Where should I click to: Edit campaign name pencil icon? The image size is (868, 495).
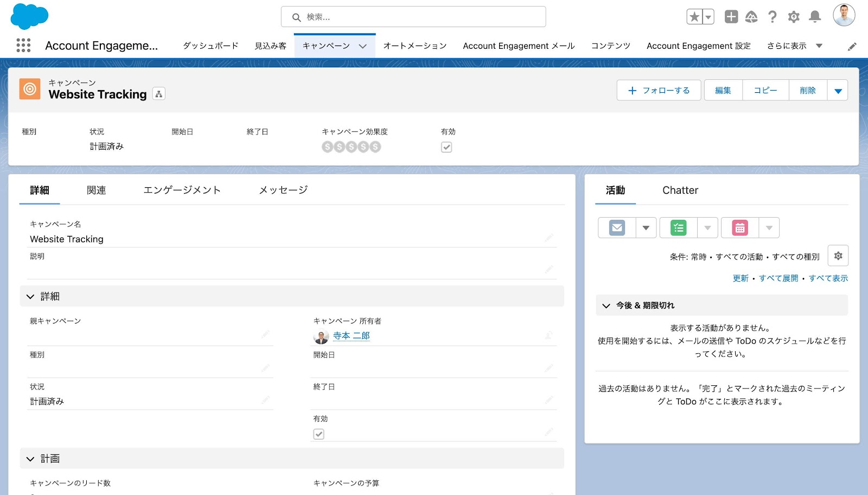(x=549, y=238)
